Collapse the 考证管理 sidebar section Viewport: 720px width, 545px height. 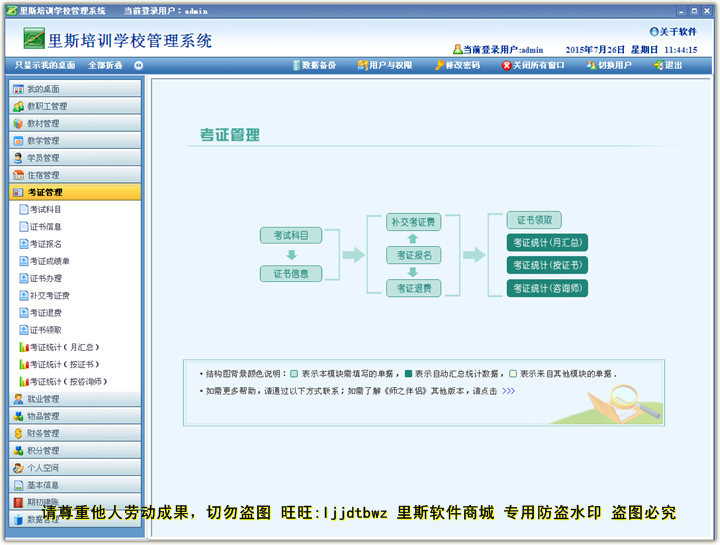75,192
